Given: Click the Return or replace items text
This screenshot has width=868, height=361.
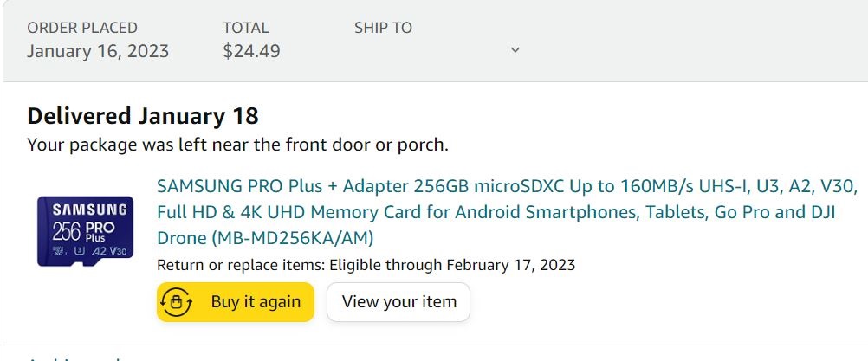Looking at the screenshot, I should click(241, 265).
